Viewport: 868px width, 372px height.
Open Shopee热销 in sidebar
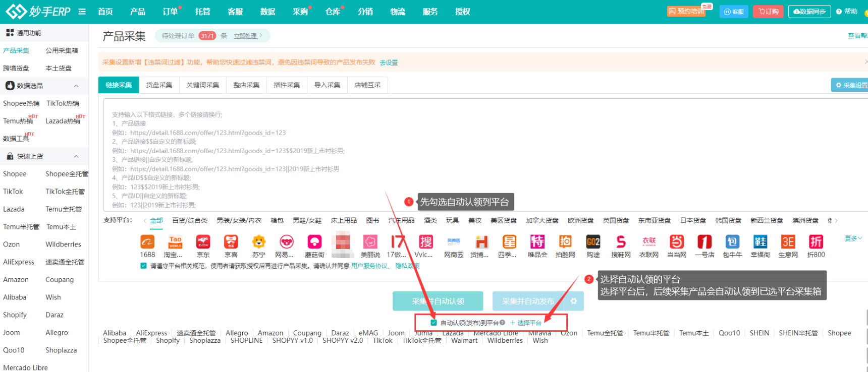tap(21, 103)
